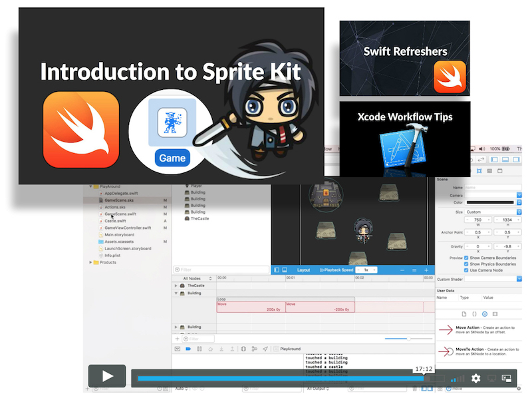532x396 pixels.
Task: Click the timeline Filter field beside plus
Action: [198, 339]
